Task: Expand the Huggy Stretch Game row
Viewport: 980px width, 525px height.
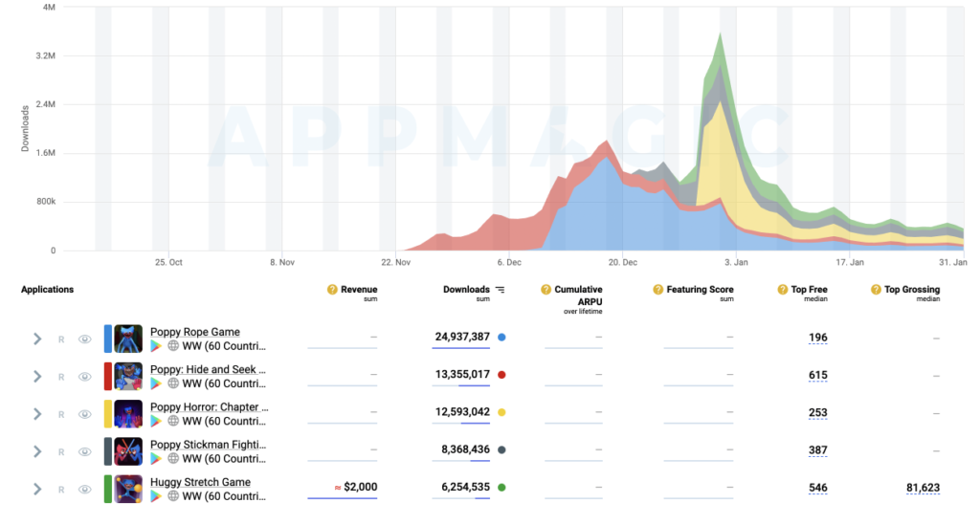Action: tap(37, 489)
